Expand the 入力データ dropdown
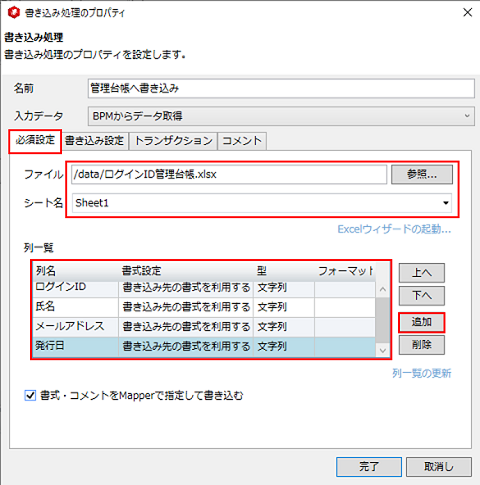Viewport: 480px width, 485px height. 467,116
